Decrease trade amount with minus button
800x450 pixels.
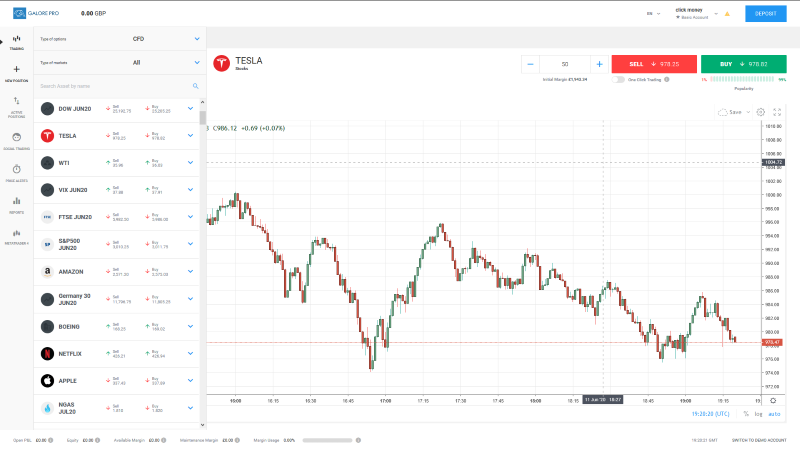point(530,64)
